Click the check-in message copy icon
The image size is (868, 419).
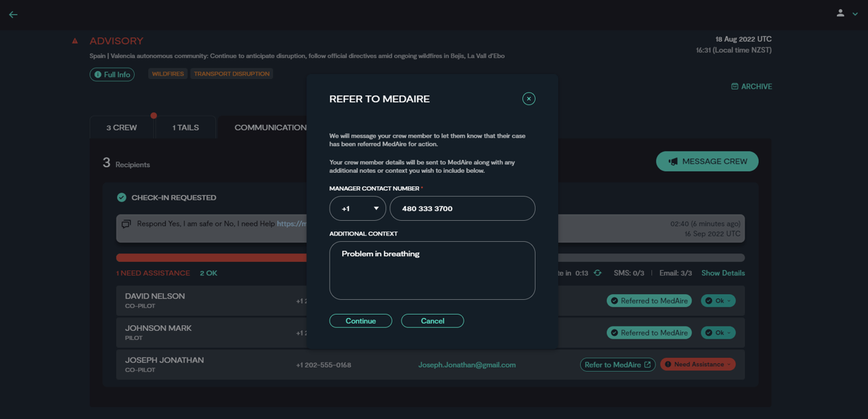tap(126, 224)
